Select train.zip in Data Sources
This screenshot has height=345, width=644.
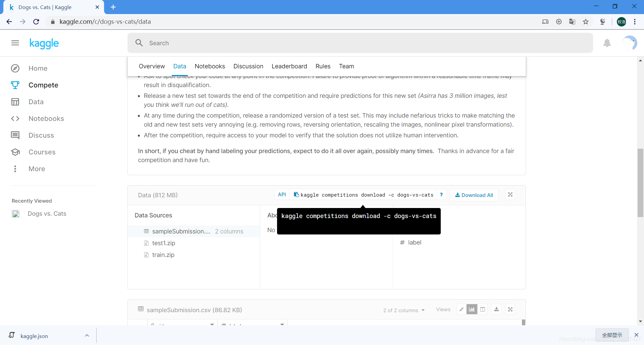[163, 255]
